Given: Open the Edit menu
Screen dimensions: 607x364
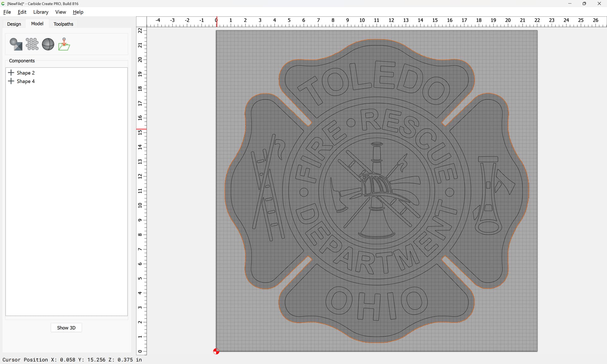Looking at the screenshot, I should [x=22, y=12].
